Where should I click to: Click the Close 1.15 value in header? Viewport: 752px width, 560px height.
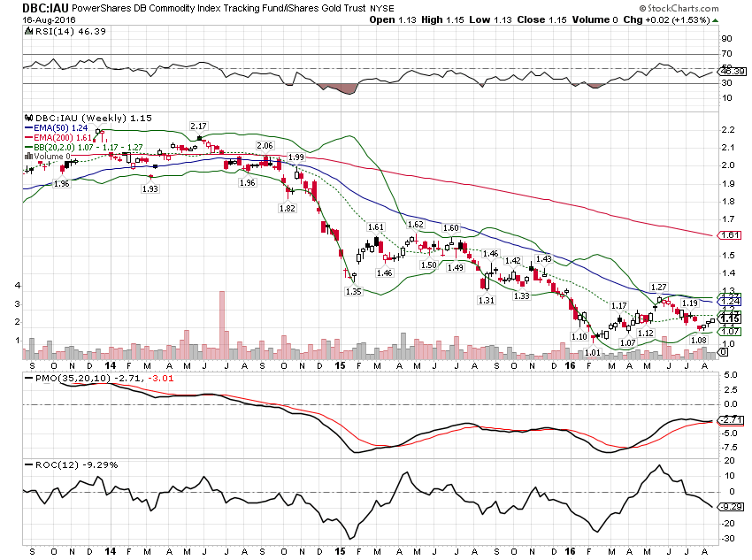542,20
